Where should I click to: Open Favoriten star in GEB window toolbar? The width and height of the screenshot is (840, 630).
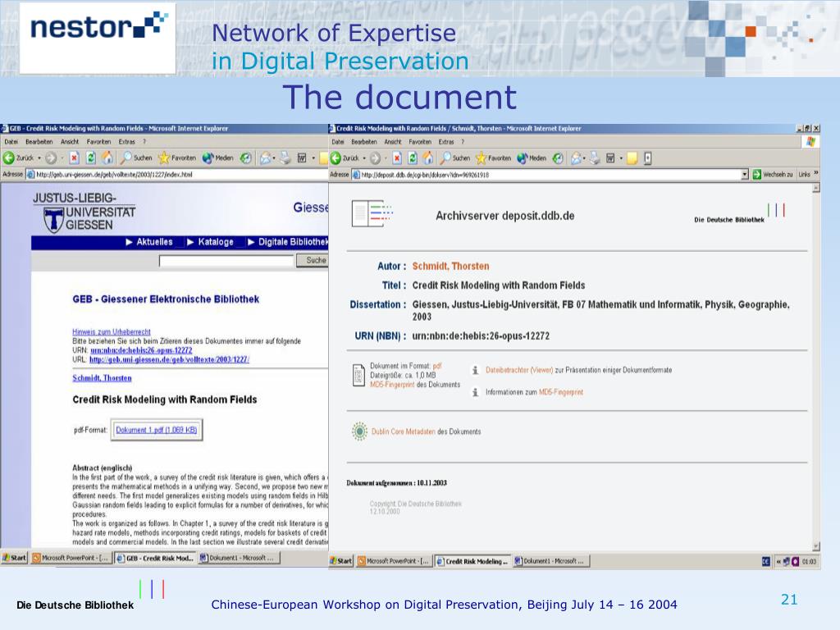coord(164,158)
